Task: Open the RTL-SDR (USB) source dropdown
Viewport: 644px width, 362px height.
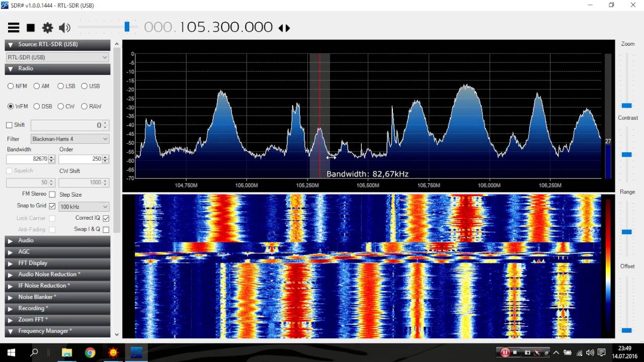Action: click(57, 57)
